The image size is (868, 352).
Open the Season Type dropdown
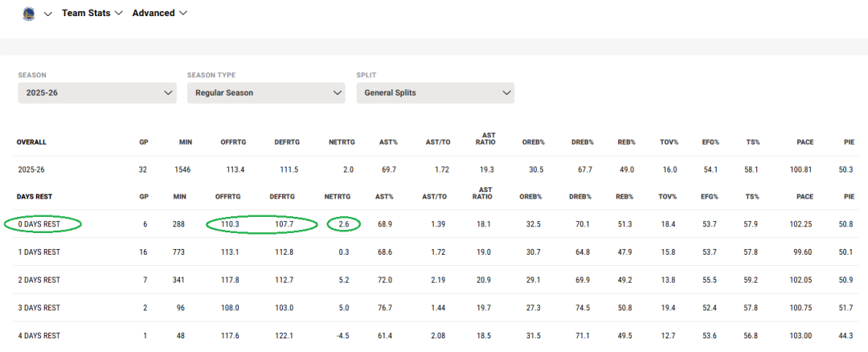point(266,92)
